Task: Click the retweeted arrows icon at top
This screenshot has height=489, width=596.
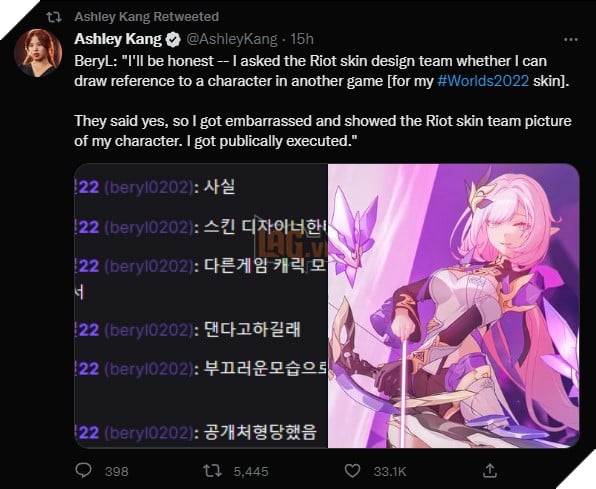Action: pos(54,17)
